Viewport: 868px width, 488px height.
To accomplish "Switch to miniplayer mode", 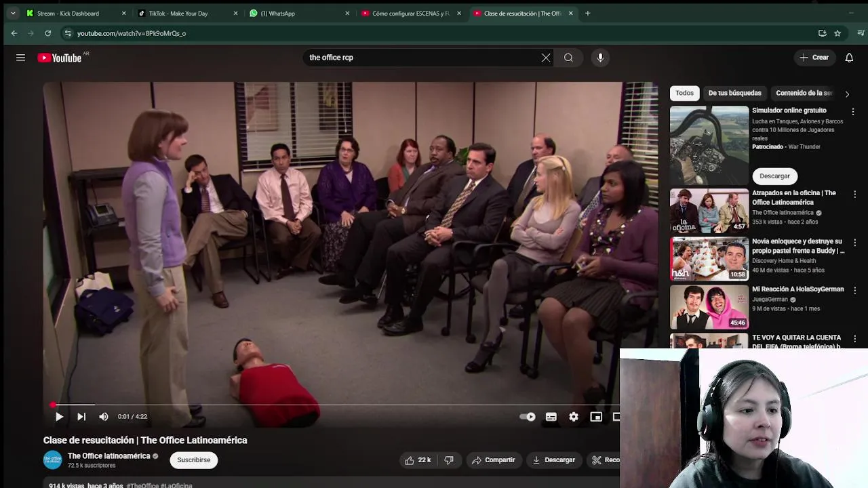I will tap(596, 417).
